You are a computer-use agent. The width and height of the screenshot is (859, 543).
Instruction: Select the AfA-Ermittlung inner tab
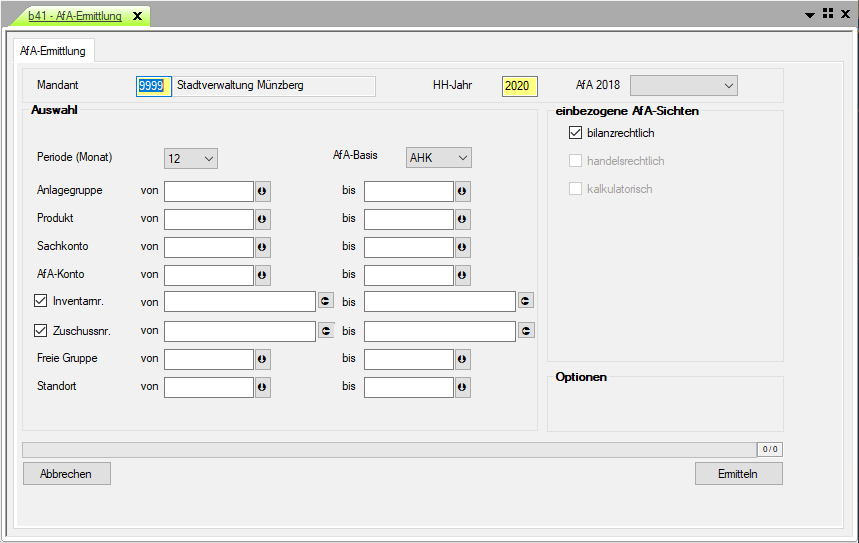tap(53, 51)
